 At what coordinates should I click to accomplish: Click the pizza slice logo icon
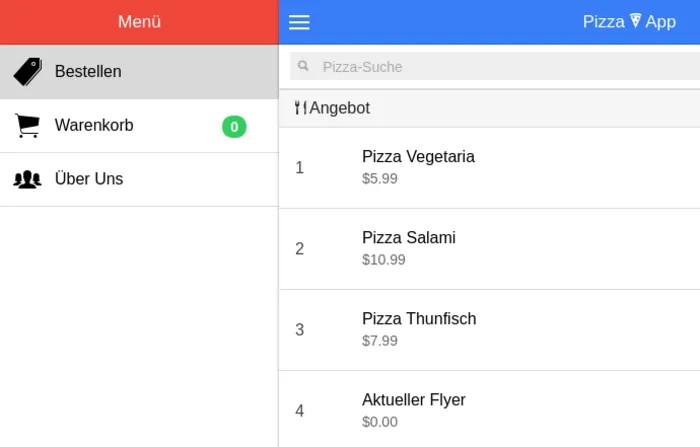(x=635, y=22)
